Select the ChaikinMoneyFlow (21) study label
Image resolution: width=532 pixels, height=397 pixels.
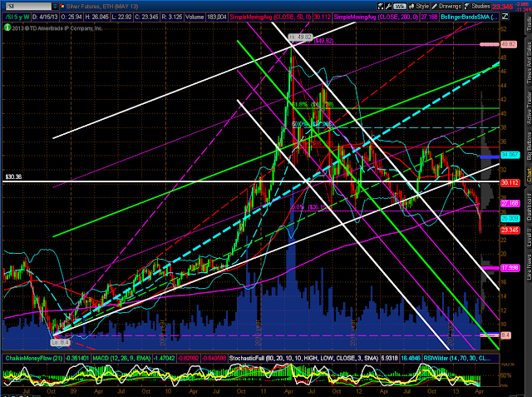[x=33, y=358]
